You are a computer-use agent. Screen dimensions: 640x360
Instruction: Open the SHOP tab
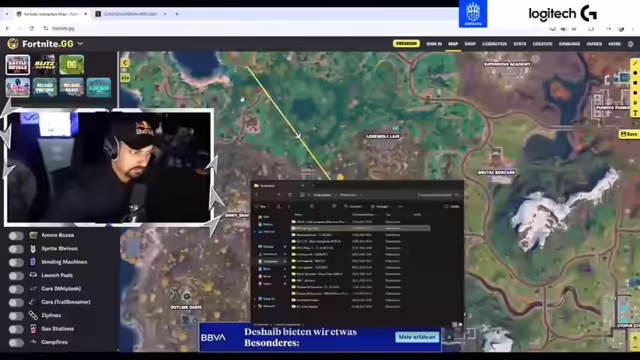pos(470,44)
